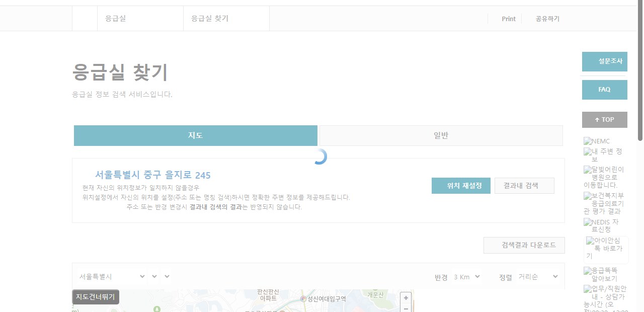Click the 내 주변 정보 image link
Screen dimensions: 644x312
pos(604,155)
